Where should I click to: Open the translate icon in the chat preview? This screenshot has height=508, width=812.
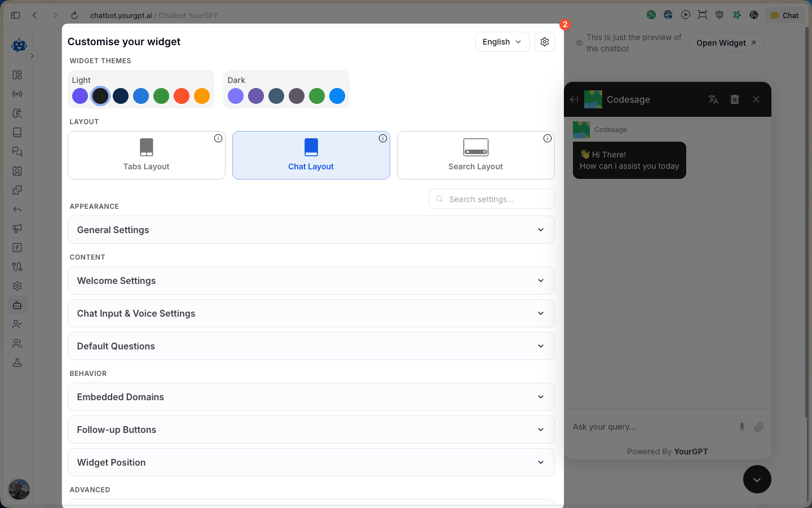(x=713, y=99)
